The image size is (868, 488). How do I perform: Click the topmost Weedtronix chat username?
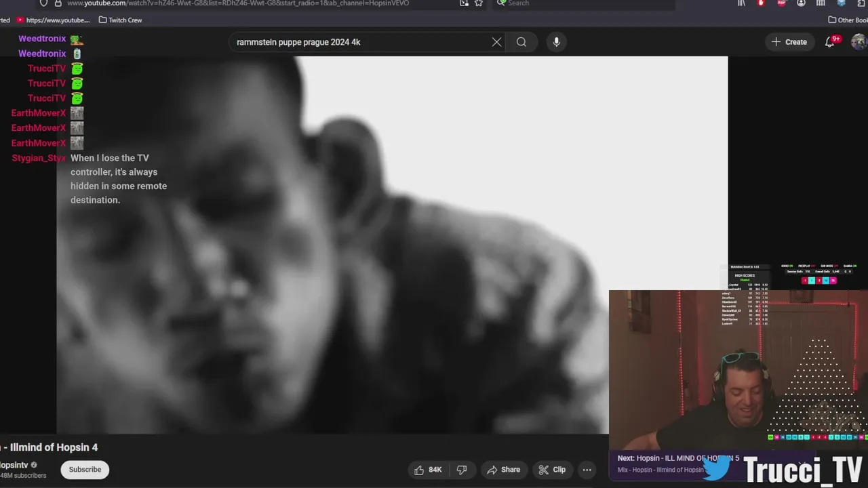pyautogui.click(x=42, y=39)
